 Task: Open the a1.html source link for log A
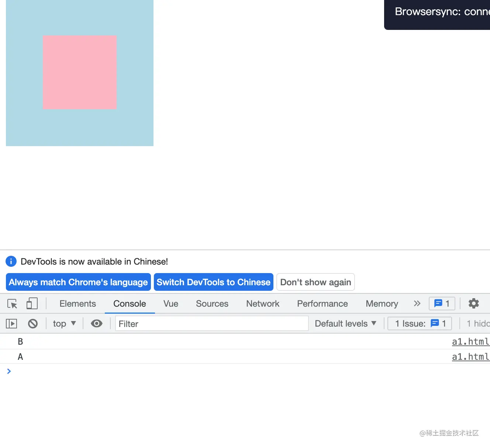pyautogui.click(x=471, y=356)
